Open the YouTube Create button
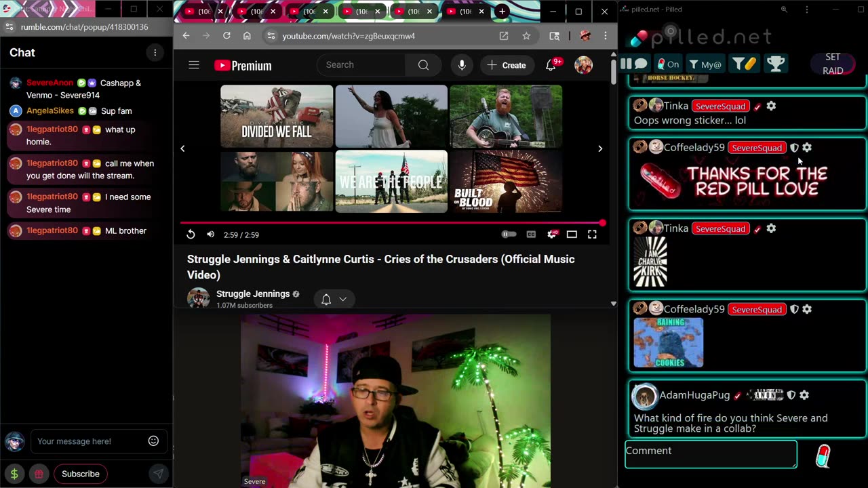 tap(507, 65)
